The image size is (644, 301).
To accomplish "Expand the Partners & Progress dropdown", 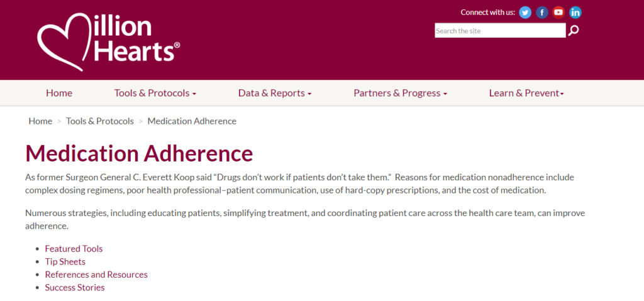I will tap(401, 93).
